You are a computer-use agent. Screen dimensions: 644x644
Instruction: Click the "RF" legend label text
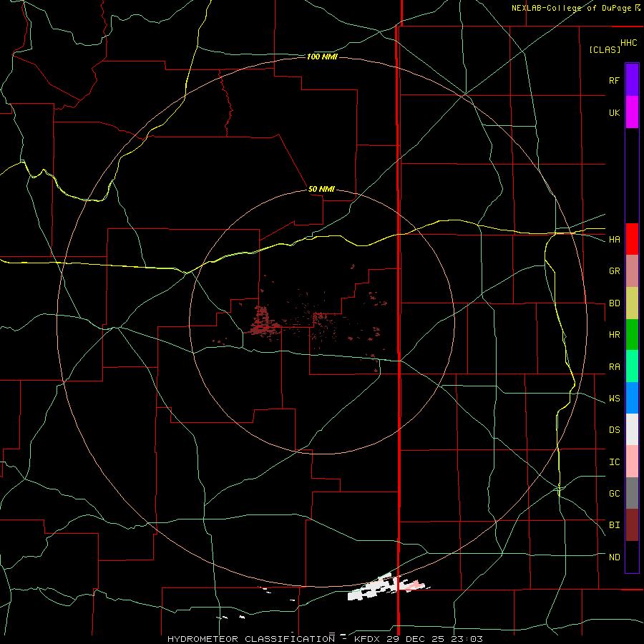(x=615, y=80)
